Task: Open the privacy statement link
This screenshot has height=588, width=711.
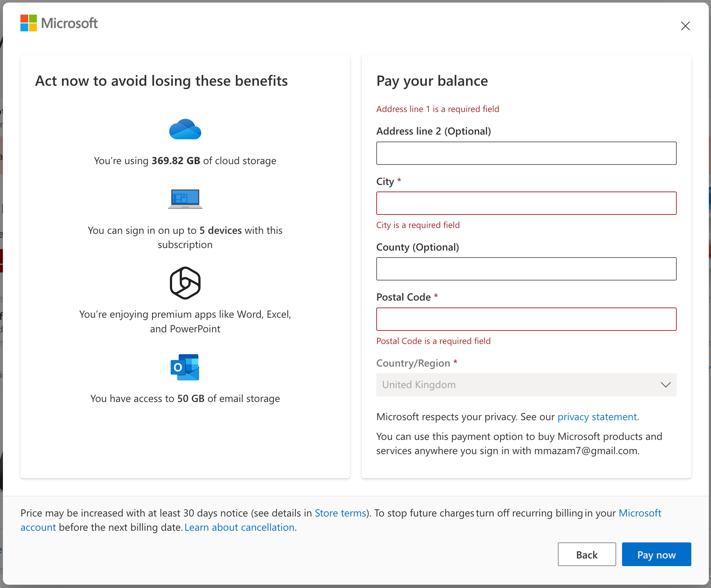Action: 597,417
